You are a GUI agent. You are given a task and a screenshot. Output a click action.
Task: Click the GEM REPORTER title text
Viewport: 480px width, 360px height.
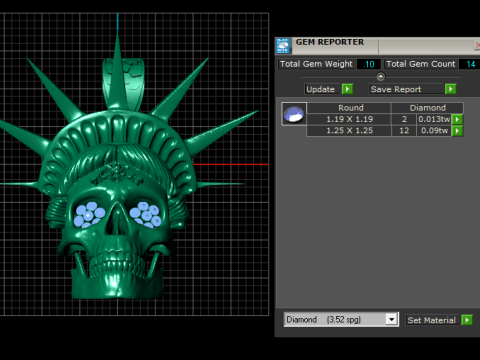click(x=330, y=42)
